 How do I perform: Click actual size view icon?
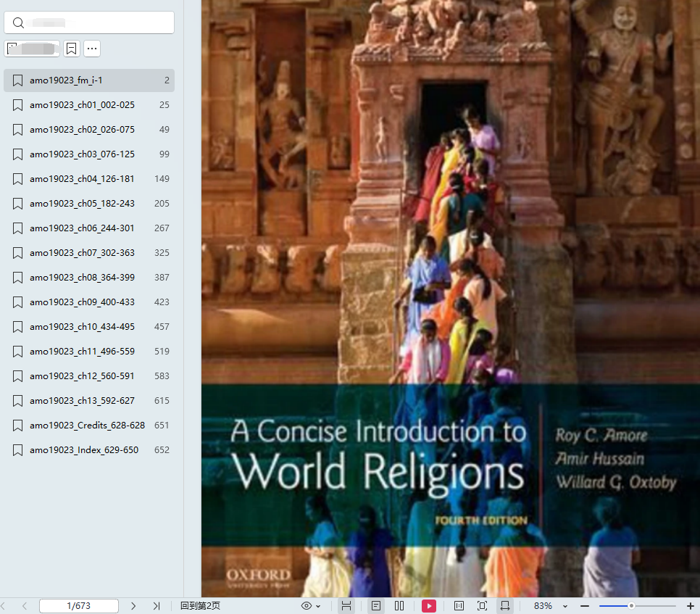pos(459,606)
